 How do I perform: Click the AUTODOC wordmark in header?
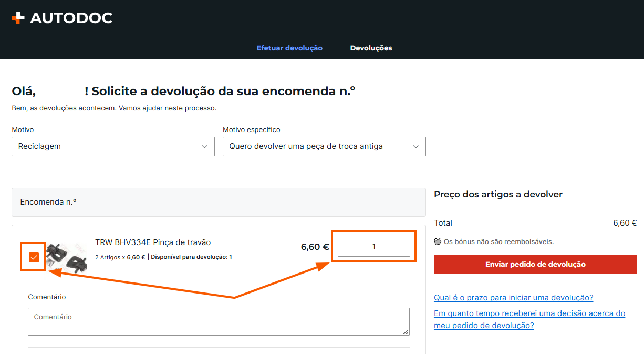71,18
